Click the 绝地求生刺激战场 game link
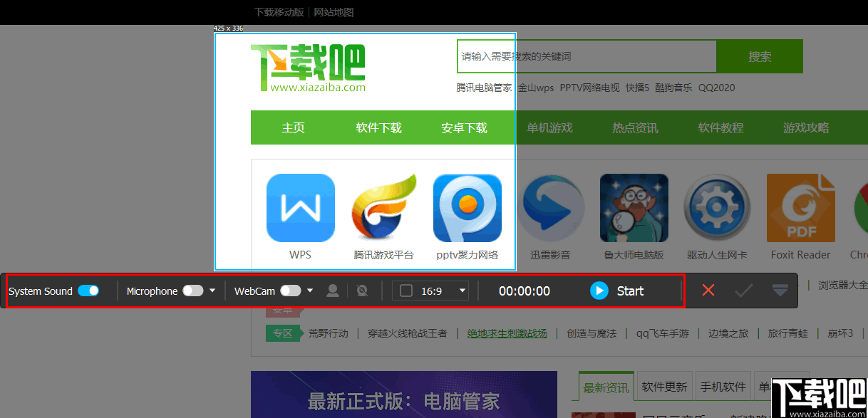The height and width of the screenshot is (418, 868). coord(507,333)
